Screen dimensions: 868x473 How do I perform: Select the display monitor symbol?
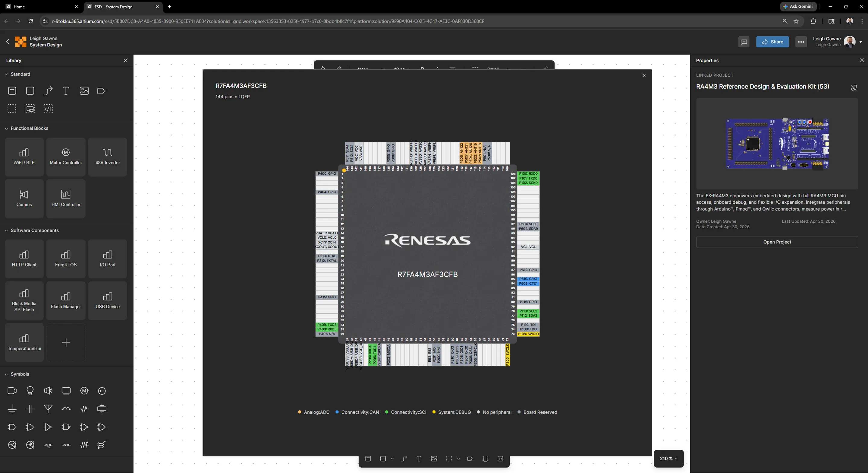click(66, 391)
